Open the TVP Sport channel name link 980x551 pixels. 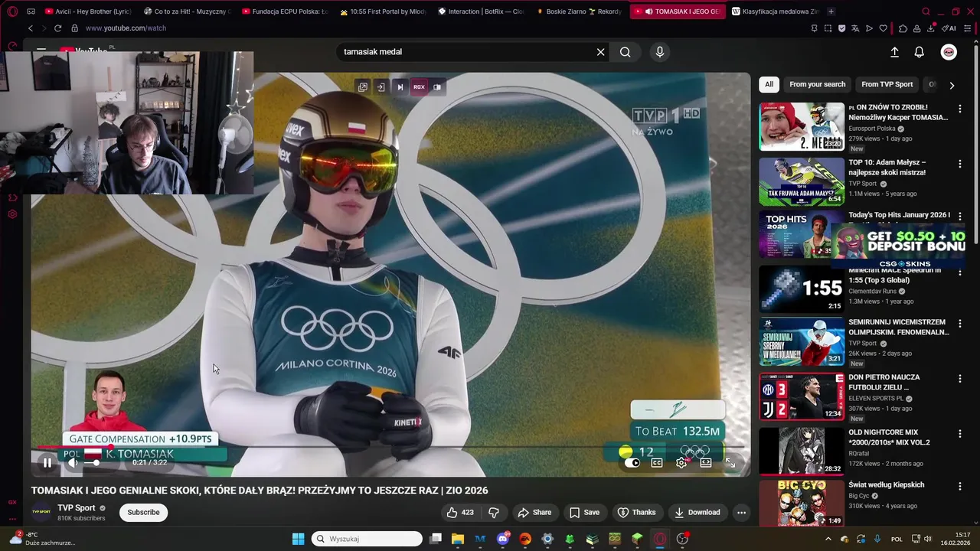(x=77, y=507)
